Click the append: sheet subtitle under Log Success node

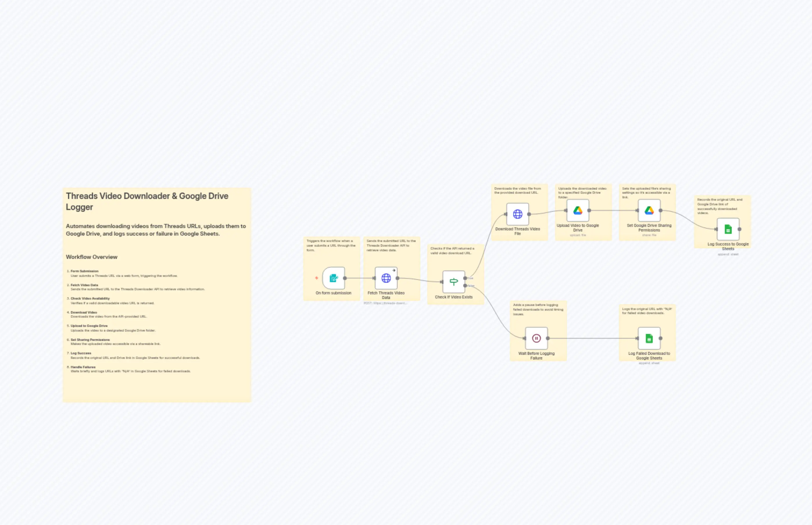728,254
